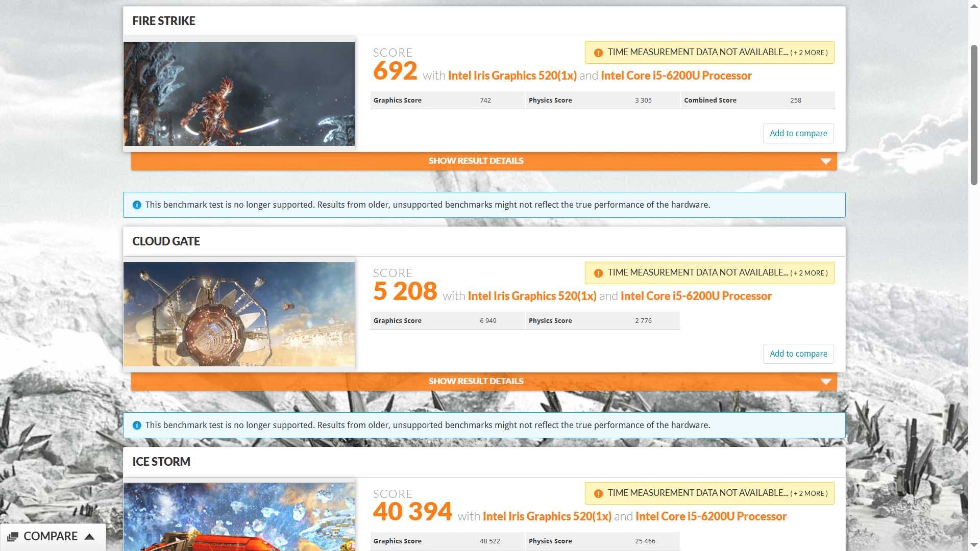Expand the Compare panel arrow

(89, 536)
